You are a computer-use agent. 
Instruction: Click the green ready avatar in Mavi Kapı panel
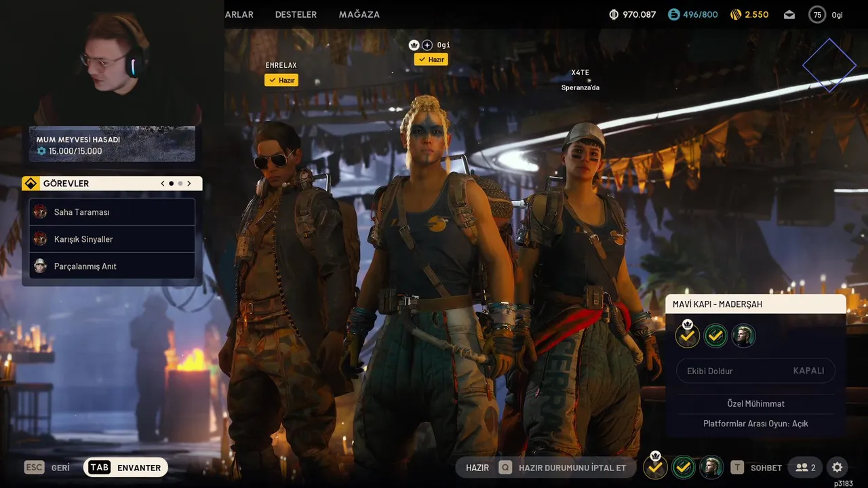(x=715, y=335)
